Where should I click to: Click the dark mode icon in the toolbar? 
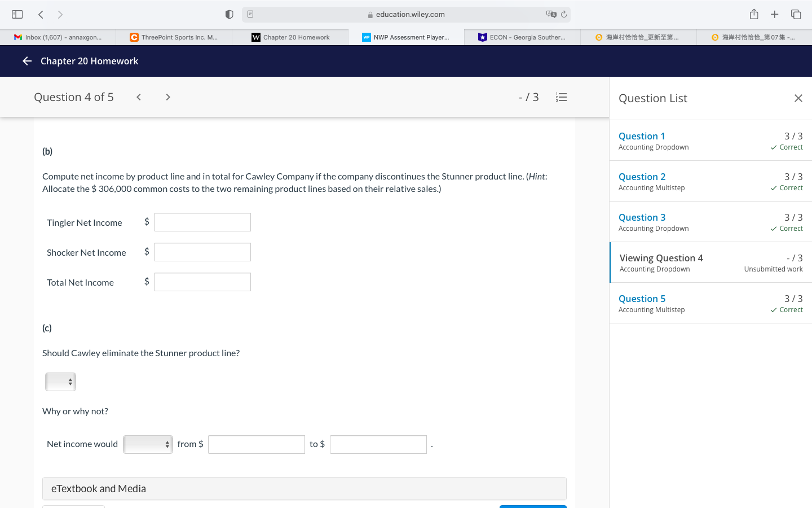229,14
